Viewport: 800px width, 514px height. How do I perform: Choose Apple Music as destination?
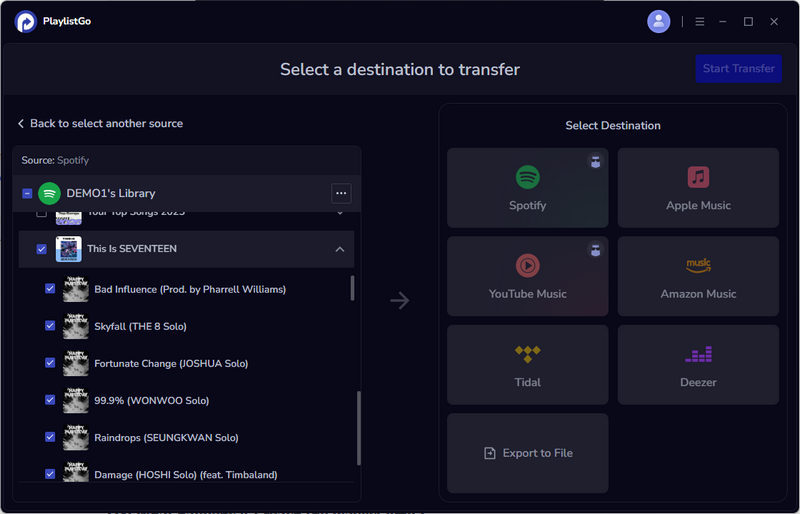698,188
